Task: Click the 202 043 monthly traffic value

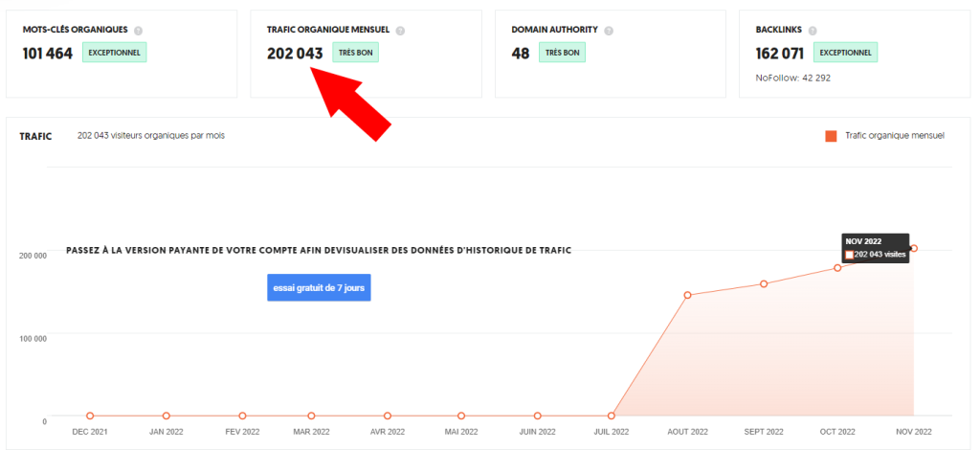Action: click(x=295, y=54)
